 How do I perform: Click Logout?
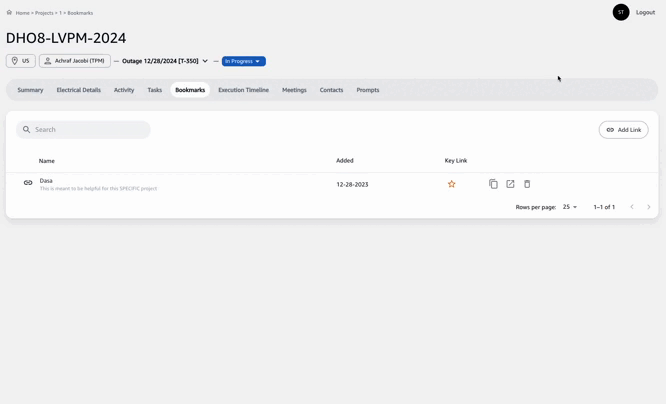tap(645, 12)
